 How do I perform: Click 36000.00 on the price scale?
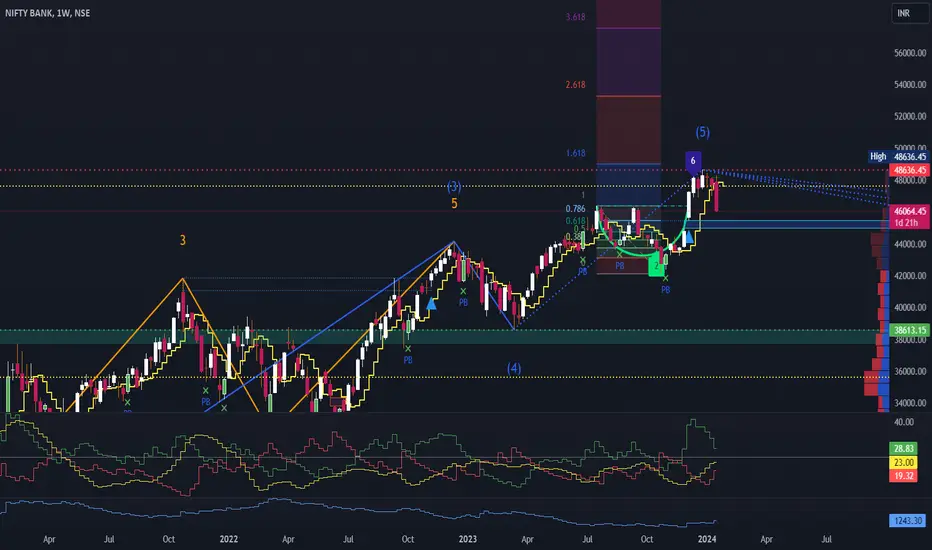(910, 371)
